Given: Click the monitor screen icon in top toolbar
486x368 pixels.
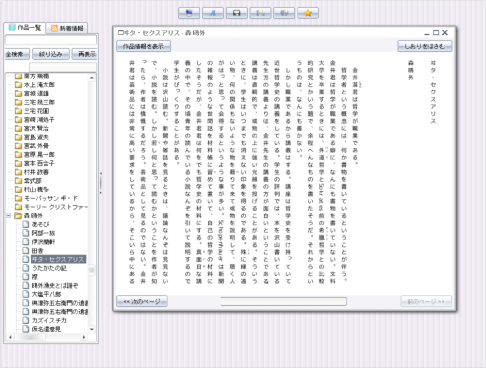Looking at the screenshot, I should [x=189, y=13].
